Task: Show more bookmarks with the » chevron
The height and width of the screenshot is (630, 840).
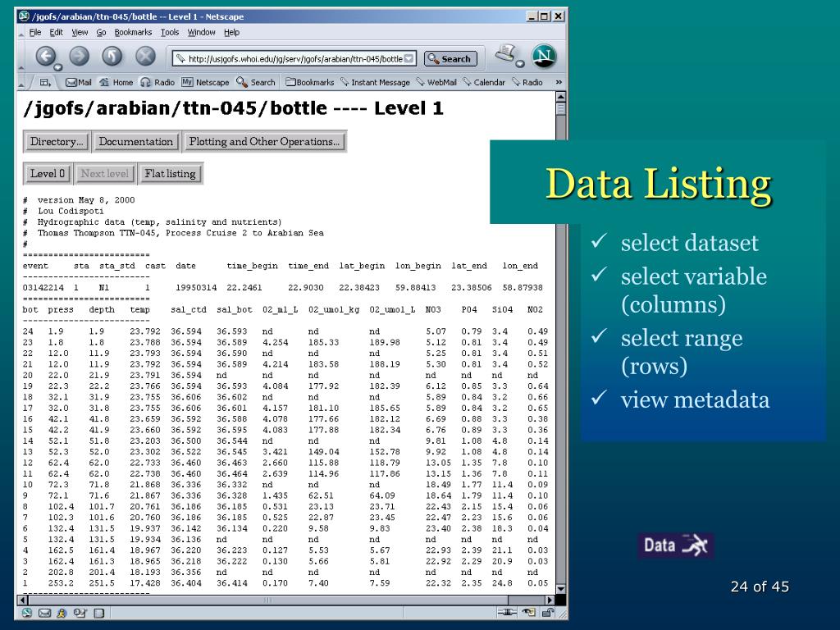Action: pos(559,82)
